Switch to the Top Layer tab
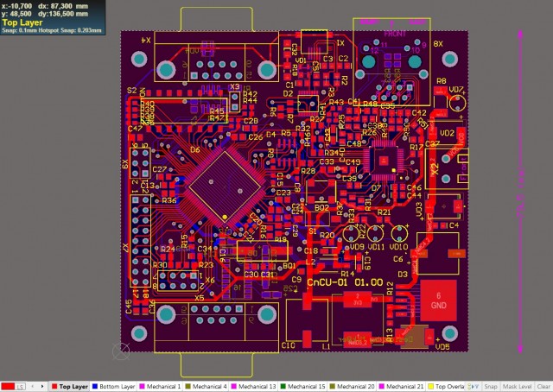 click(x=70, y=387)
